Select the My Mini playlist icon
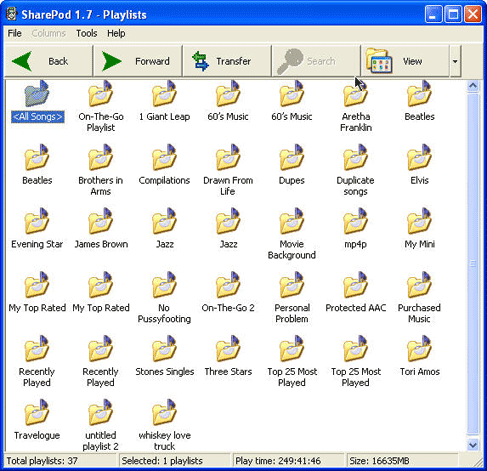 (419, 221)
